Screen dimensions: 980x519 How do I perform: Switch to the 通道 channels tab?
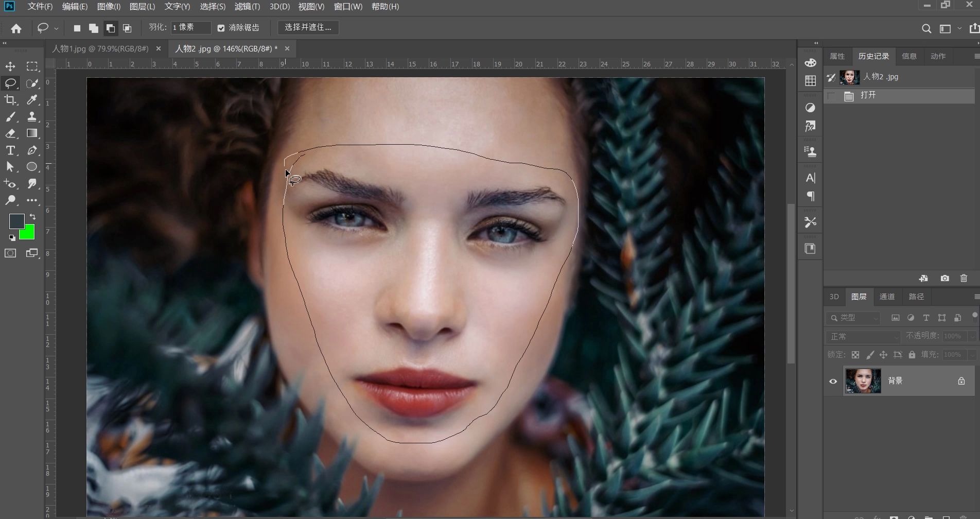pyautogui.click(x=887, y=297)
